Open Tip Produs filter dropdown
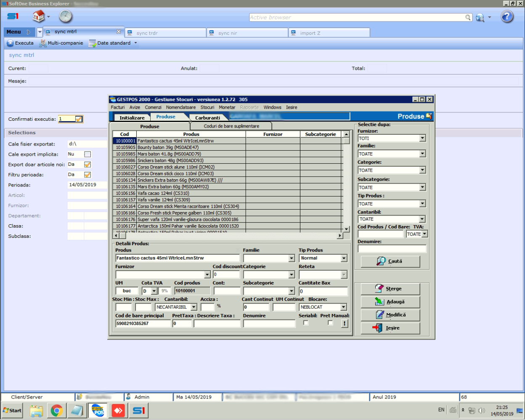The width and height of the screenshot is (525, 420). click(x=422, y=204)
